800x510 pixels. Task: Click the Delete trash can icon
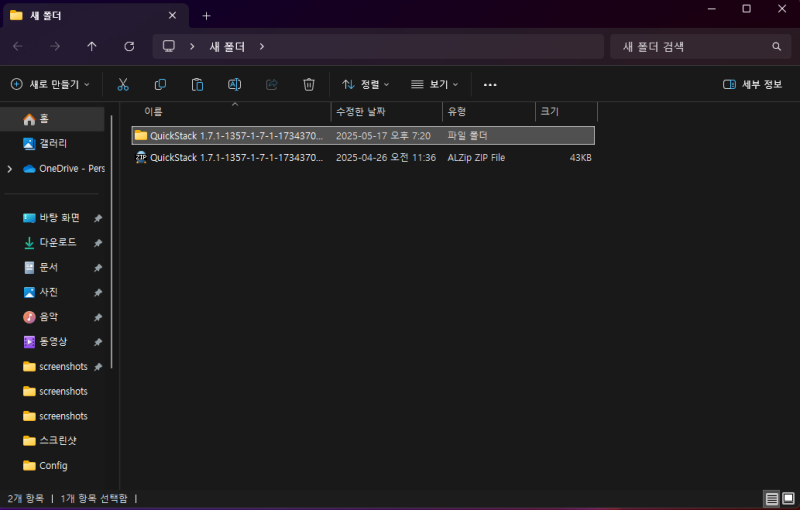click(x=309, y=84)
